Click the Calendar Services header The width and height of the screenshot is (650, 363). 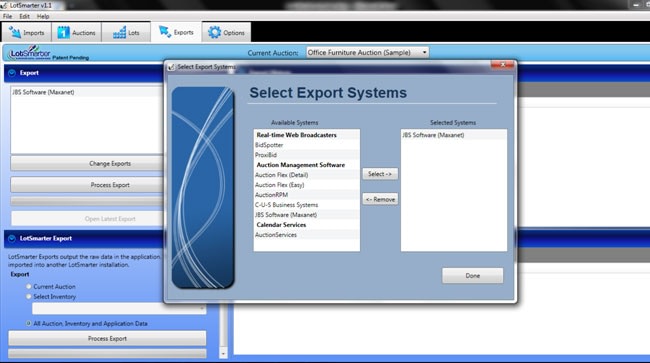(x=307, y=225)
